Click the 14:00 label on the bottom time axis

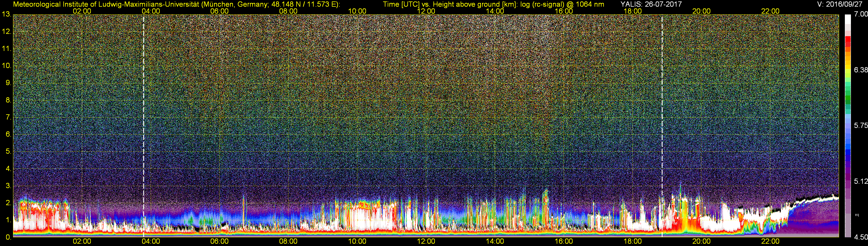(495, 241)
